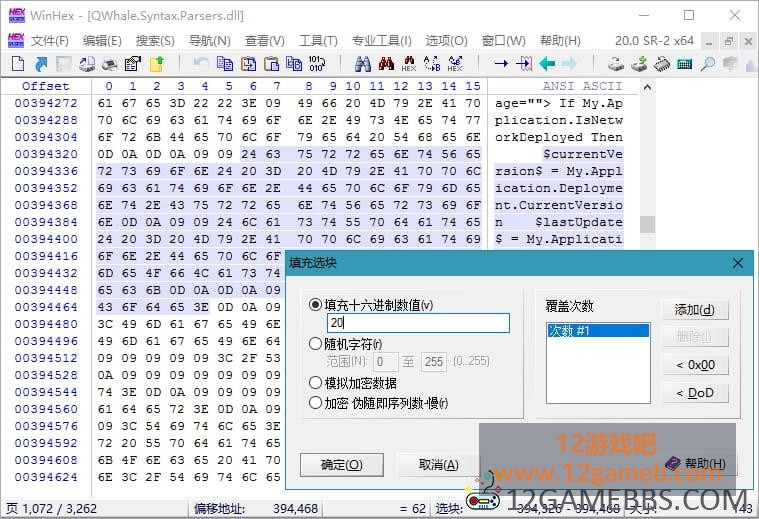Click the teal Back navigation arrow
The width and height of the screenshot is (759, 519).
click(547, 64)
